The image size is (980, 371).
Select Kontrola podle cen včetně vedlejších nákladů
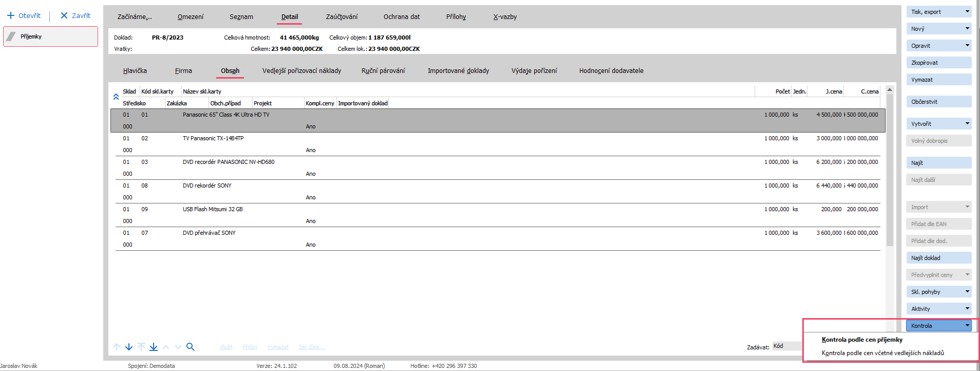point(882,353)
